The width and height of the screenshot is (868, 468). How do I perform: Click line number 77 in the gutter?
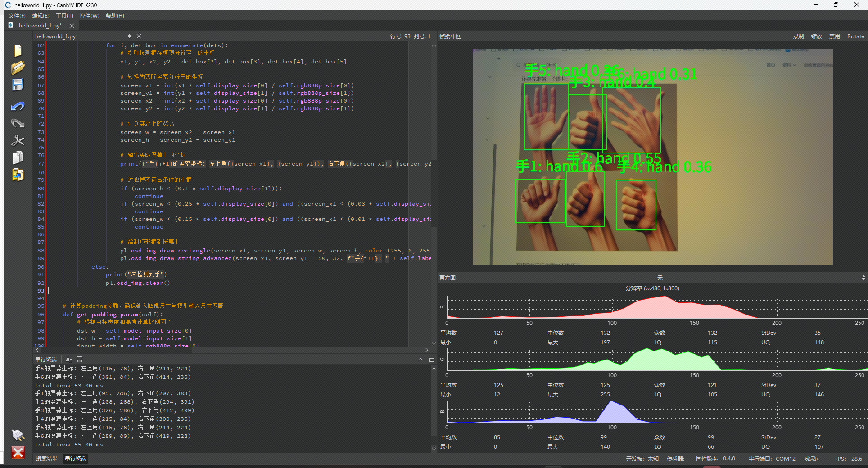click(x=41, y=164)
